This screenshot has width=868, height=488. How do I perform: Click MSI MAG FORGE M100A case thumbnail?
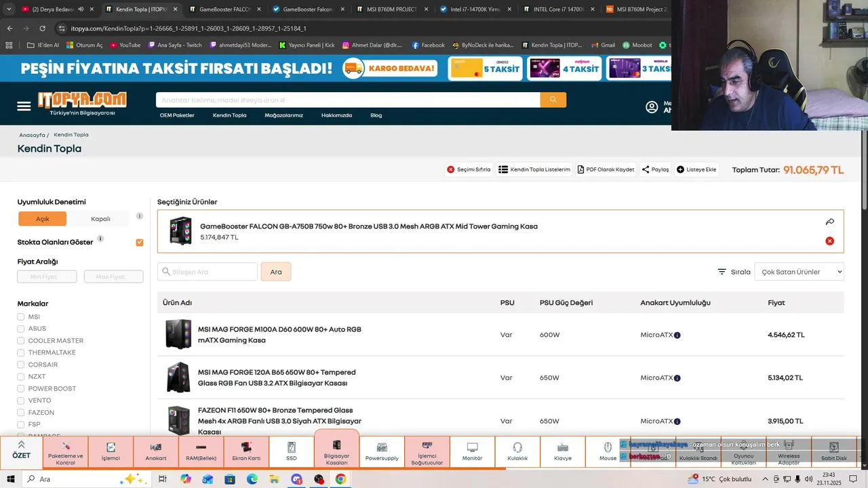tap(179, 334)
